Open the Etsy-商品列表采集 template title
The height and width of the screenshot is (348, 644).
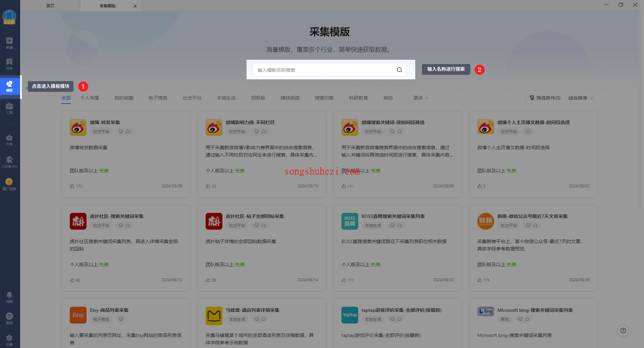(x=109, y=310)
